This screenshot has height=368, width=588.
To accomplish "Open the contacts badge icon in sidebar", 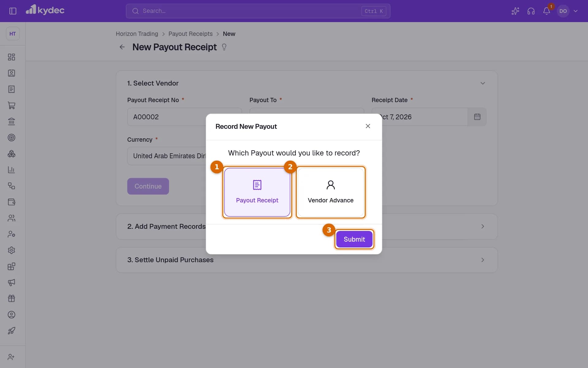I will [11, 73].
